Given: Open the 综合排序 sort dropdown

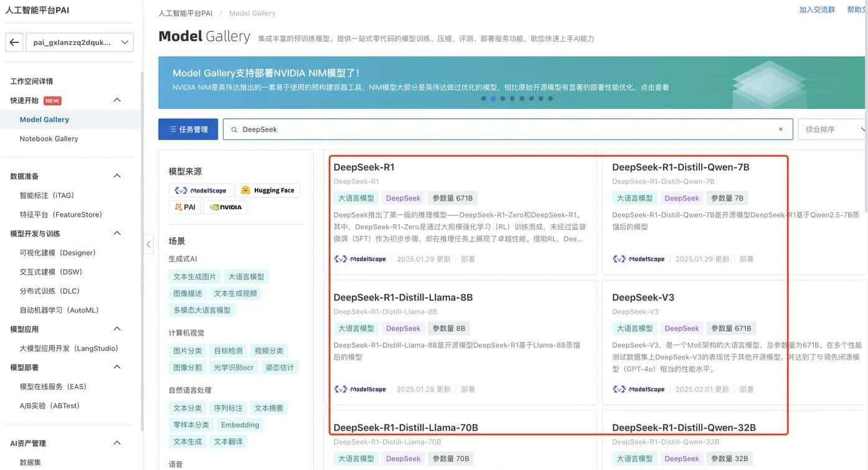Looking at the screenshot, I should coord(833,129).
